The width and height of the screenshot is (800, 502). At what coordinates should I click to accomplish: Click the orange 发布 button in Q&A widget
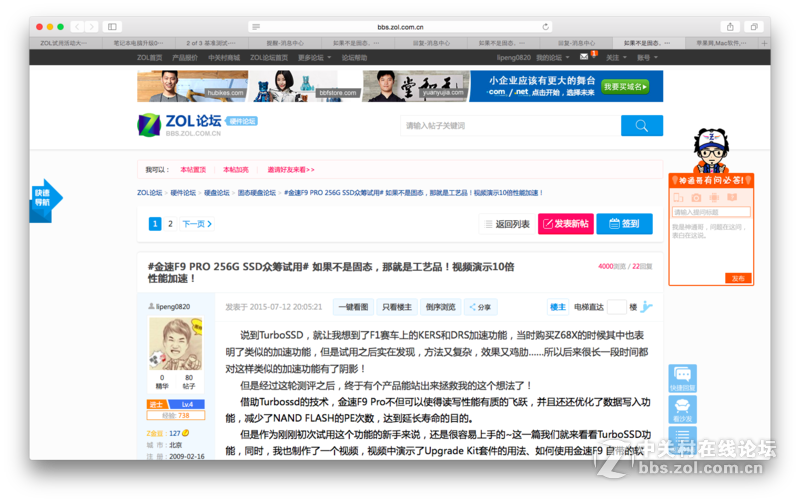click(x=738, y=279)
